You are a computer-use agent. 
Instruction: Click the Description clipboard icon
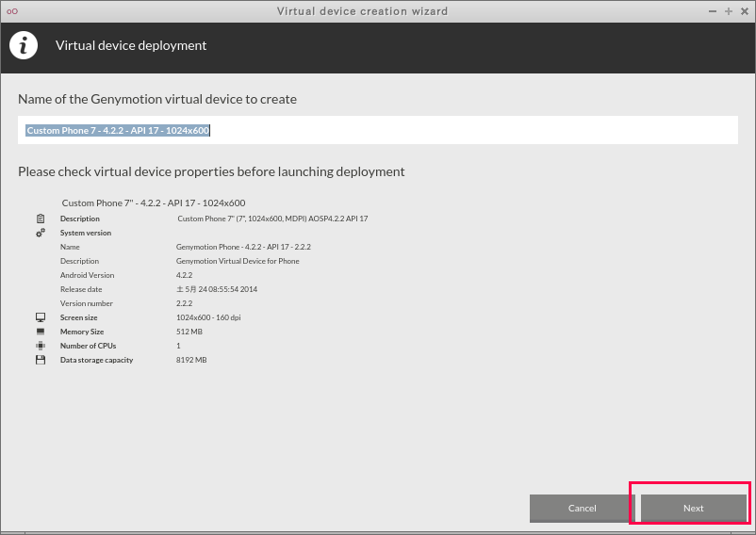[x=41, y=219]
